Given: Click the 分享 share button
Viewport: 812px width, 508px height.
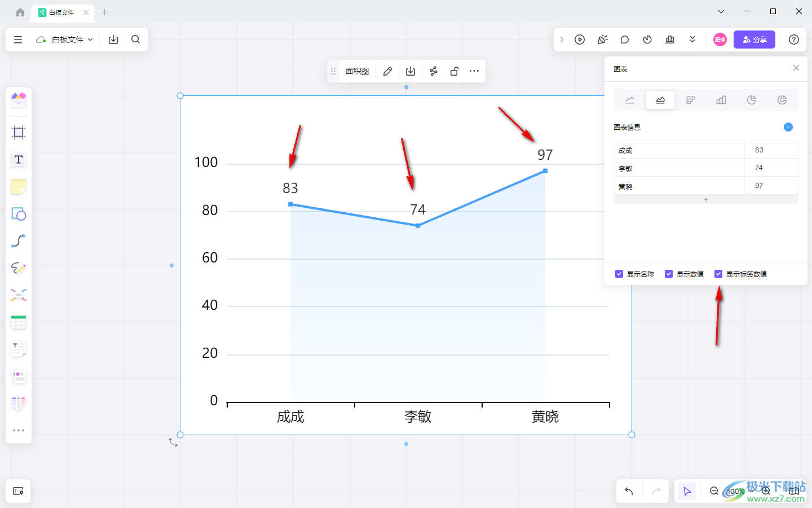Looking at the screenshot, I should coord(754,40).
